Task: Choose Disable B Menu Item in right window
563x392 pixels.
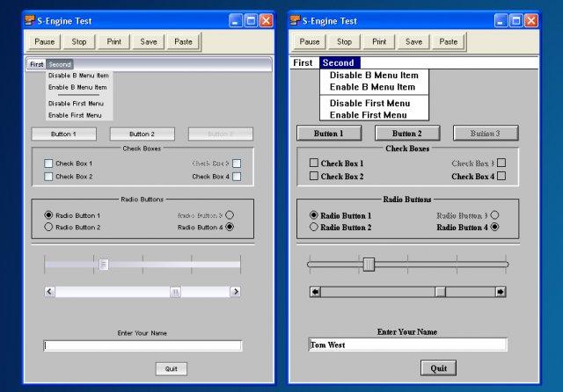Action: click(x=372, y=76)
